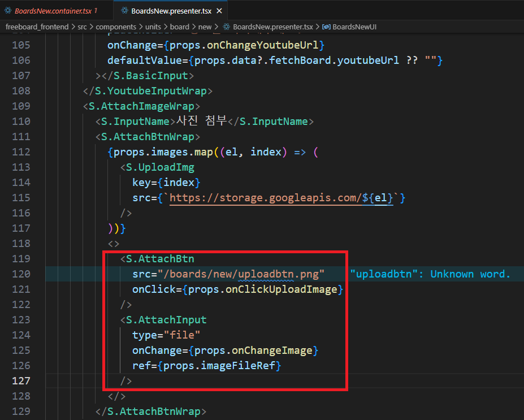Open BoardsNewUI symbol breadcrumb
The image size is (524, 420).
(x=354, y=27)
